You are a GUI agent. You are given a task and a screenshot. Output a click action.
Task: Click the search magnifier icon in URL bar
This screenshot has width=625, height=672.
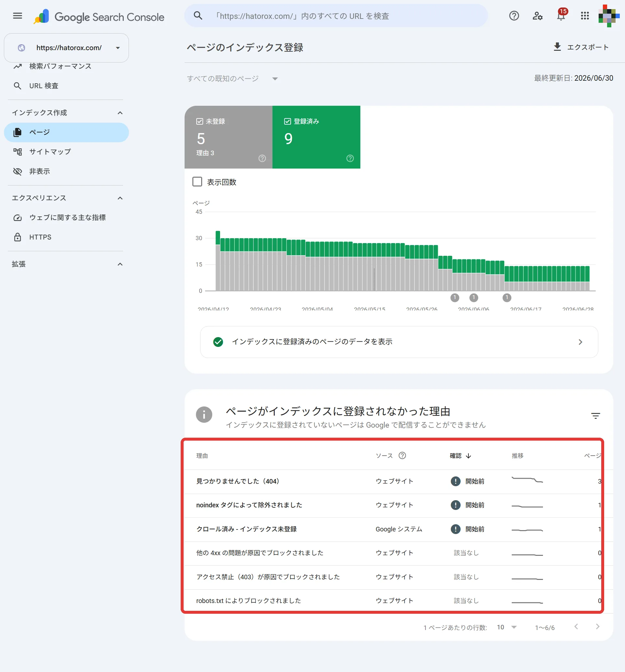click(198, 16)
